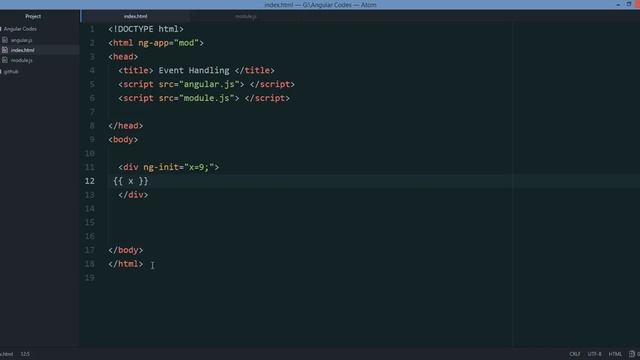
Task: Switch to the index.html editor tab
Action: pos(136,16)
